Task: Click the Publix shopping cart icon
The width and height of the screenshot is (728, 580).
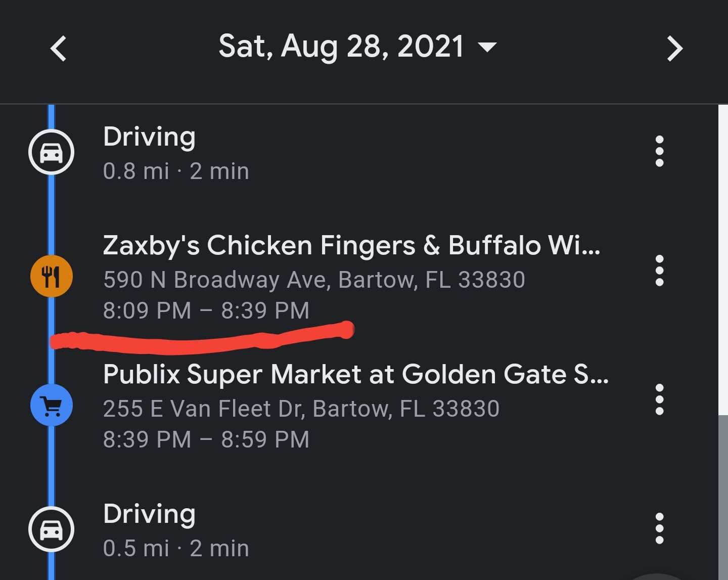Action: tap(51, 405)
